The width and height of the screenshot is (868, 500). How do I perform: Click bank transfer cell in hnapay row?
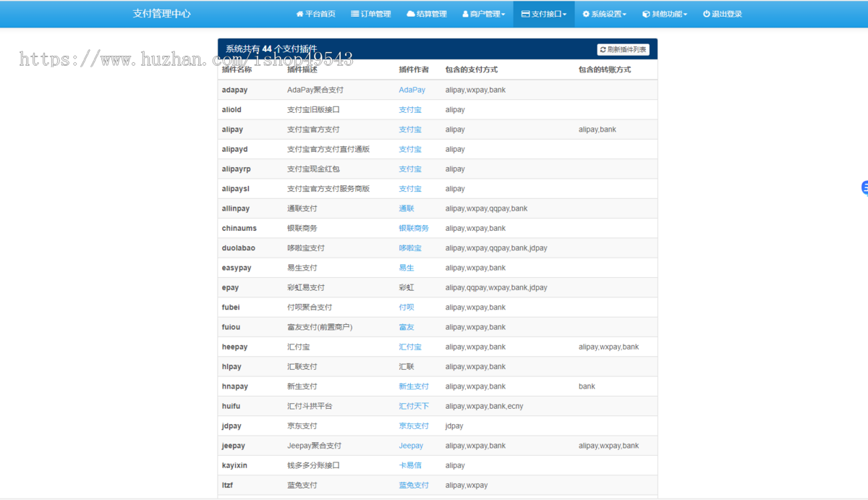pyautogui.click(x=587, y=386)
